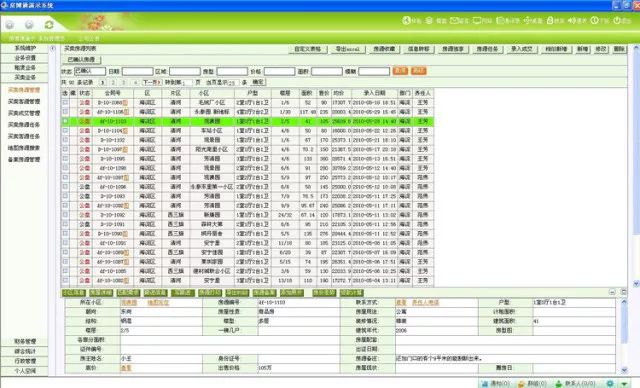The height and width of the screenshot is (388, 640).
Task: Expand the 财务管理 sidebar section
Action: pos(24,341)
